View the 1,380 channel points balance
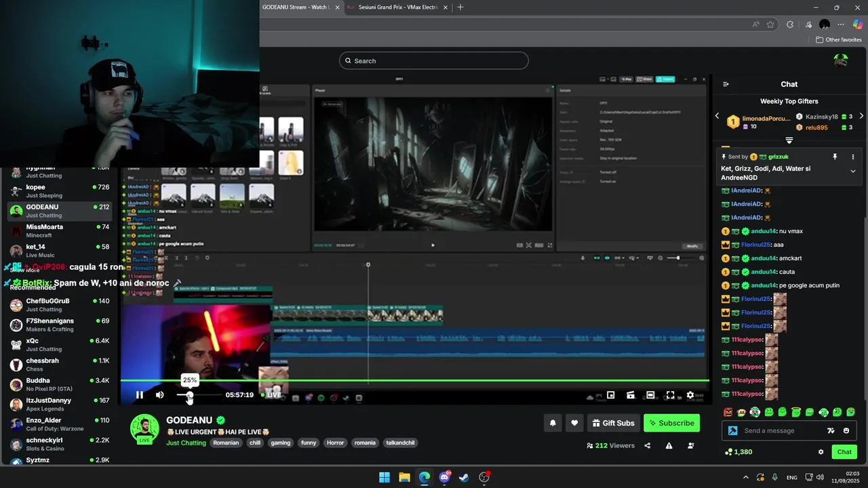868x488 pixels. 738,452
